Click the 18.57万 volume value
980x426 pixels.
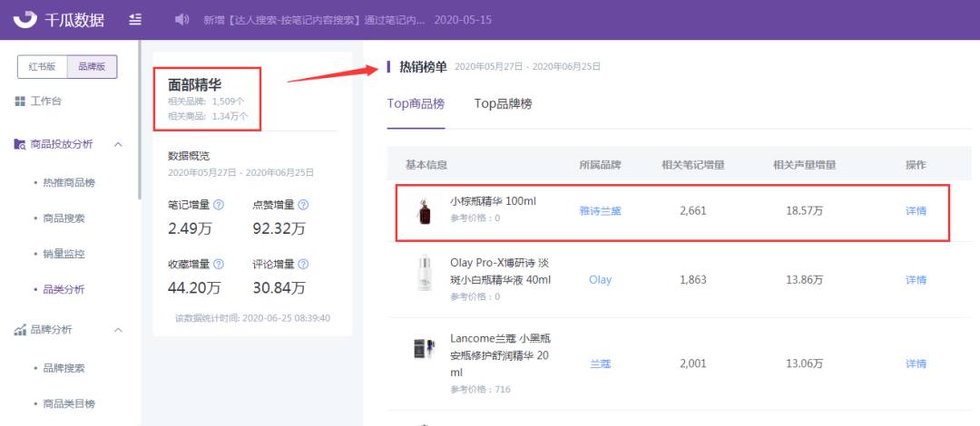pyautogui.click(x=804, y=211)
